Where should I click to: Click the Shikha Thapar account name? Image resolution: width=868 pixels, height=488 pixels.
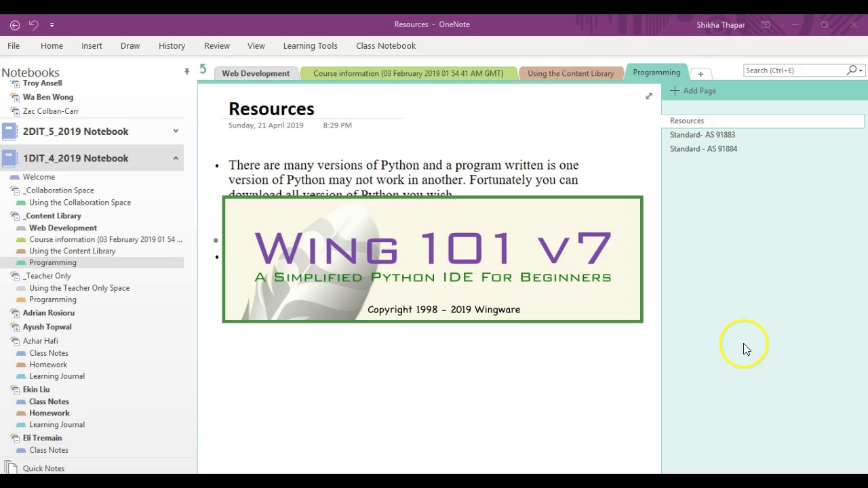[720, 25]
